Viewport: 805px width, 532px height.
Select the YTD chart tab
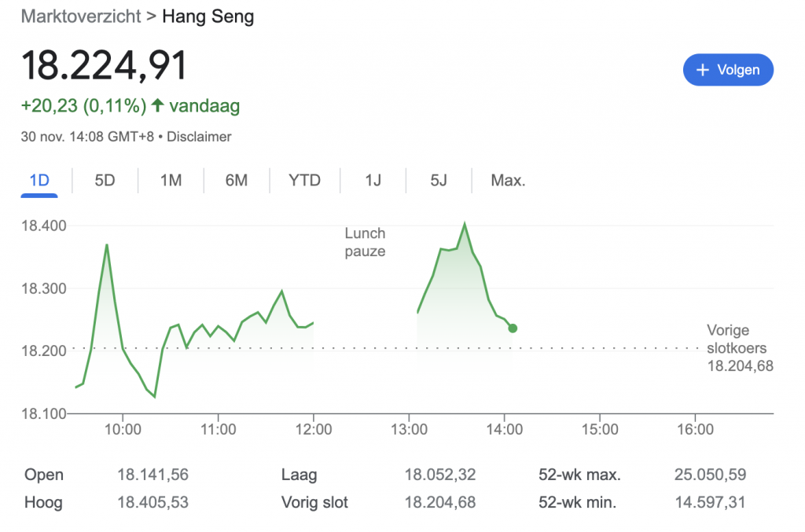(x=304, y=180)
